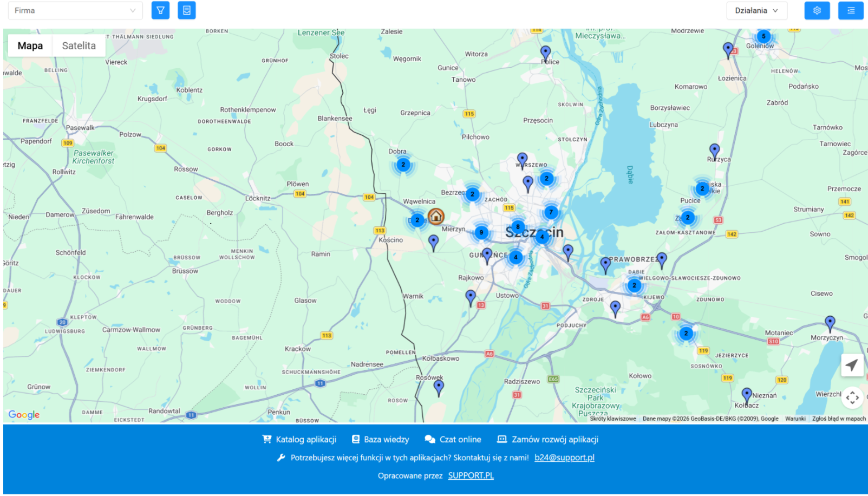Open Katalog aplikacji link

(299, 439)
